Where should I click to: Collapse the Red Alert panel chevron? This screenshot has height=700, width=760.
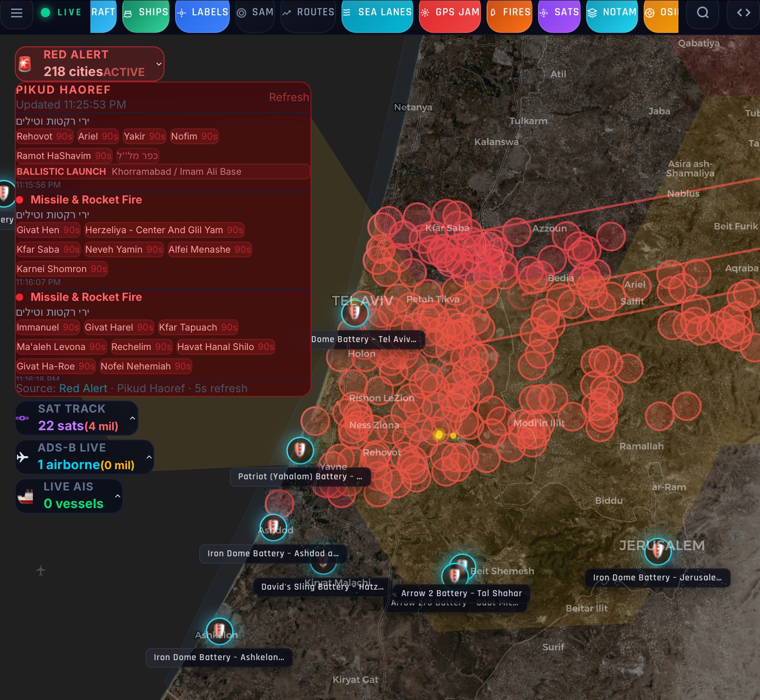point(159,64)
